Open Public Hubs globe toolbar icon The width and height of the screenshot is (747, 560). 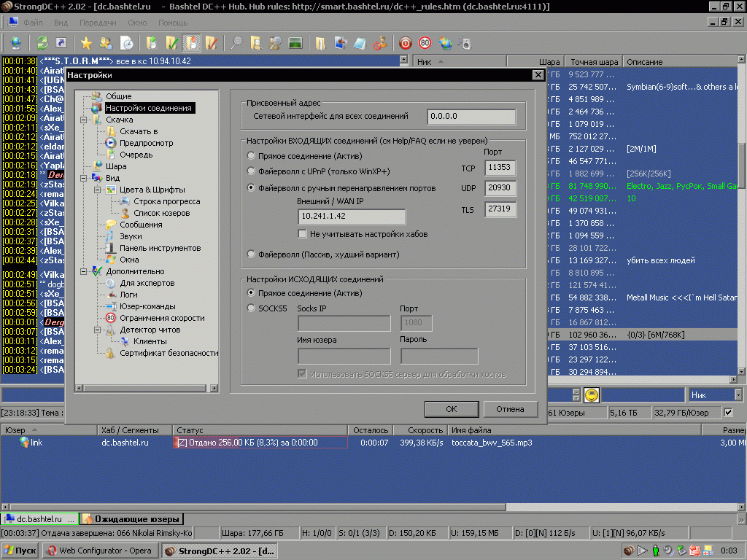[16, 43]
